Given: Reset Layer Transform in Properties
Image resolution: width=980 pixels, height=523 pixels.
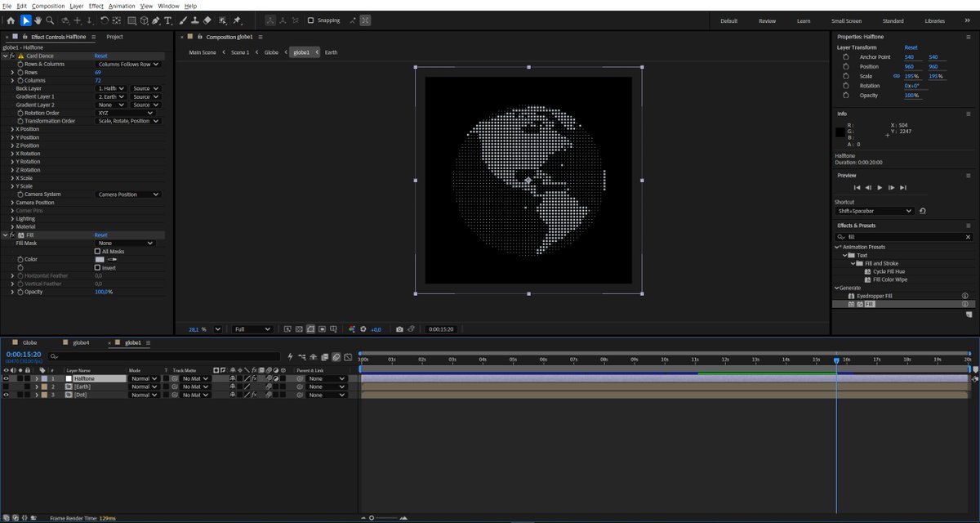Looking at the screenshot, I should pos(911,47).
